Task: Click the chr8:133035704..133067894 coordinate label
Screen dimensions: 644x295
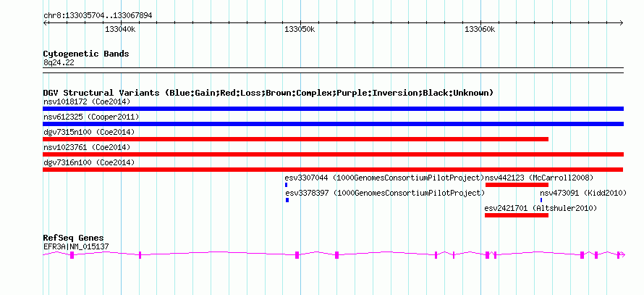Action: (x=98, y=15)
